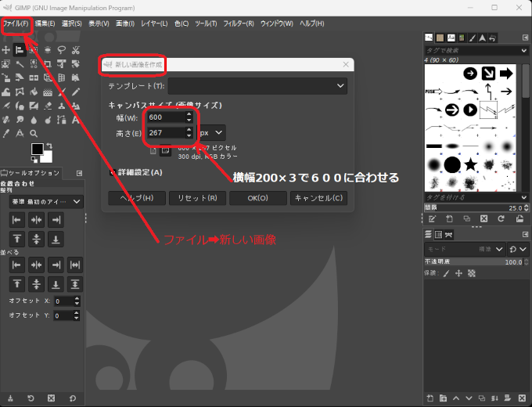
Task: Select the Bucket Fill tool
Action: click(x=34, y=92)
